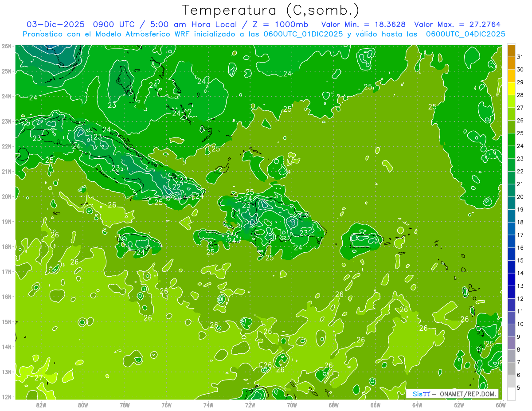Click the longitude axis label "60W"
532x411 pixels.
501,405
